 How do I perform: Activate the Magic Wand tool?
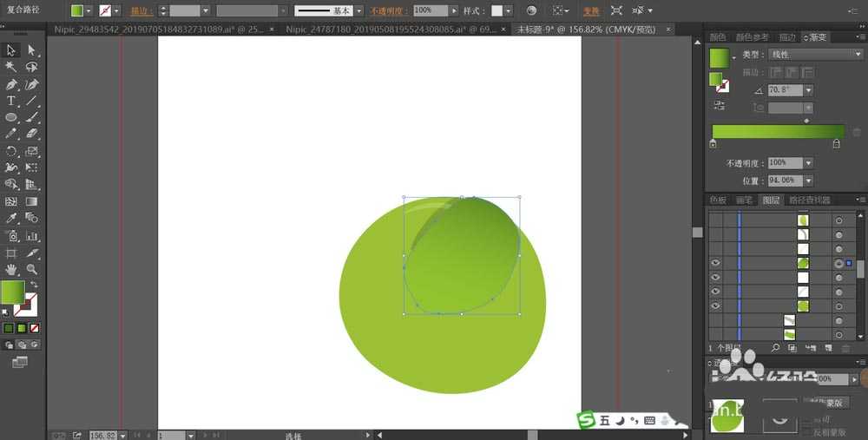[x=11, y=67]
